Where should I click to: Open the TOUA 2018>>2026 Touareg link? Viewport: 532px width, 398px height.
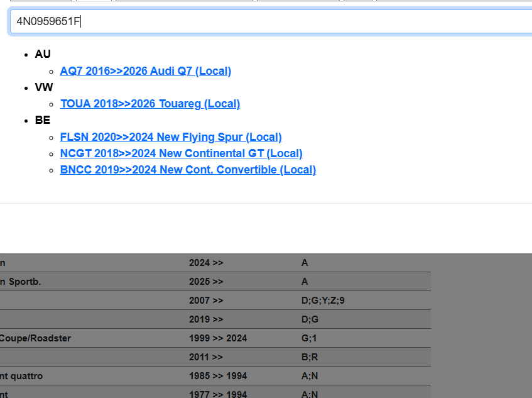pos(149,104)
